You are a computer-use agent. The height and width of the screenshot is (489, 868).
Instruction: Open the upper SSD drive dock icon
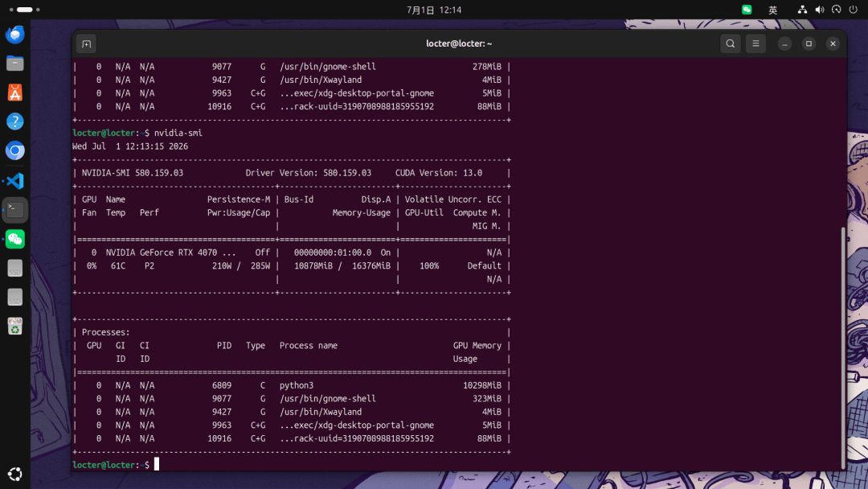point(15,269)
